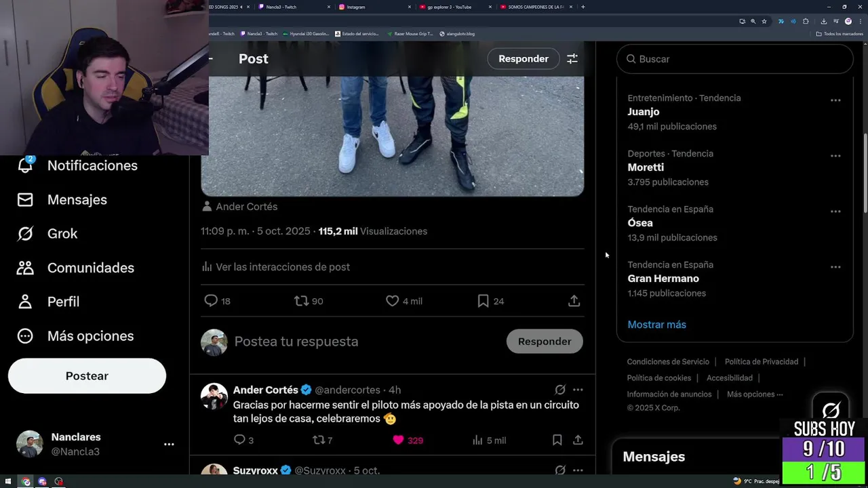Open a new browser tab
Screen dimensions: 868x488
583,7
